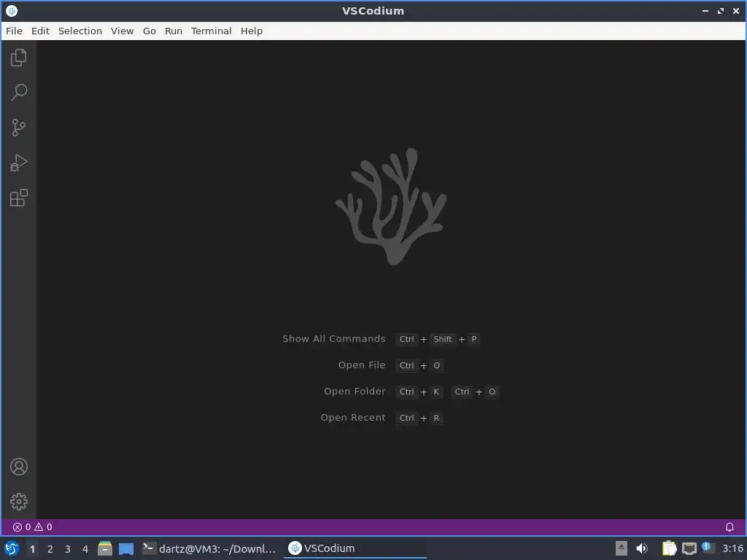
Task: Open the Accounts icon in activity bar
Action: point(18,467)
